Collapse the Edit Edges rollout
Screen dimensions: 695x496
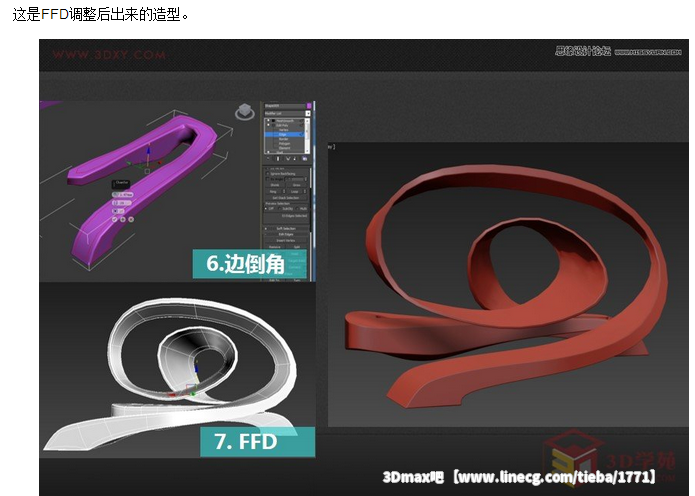(x=286, y=234)
